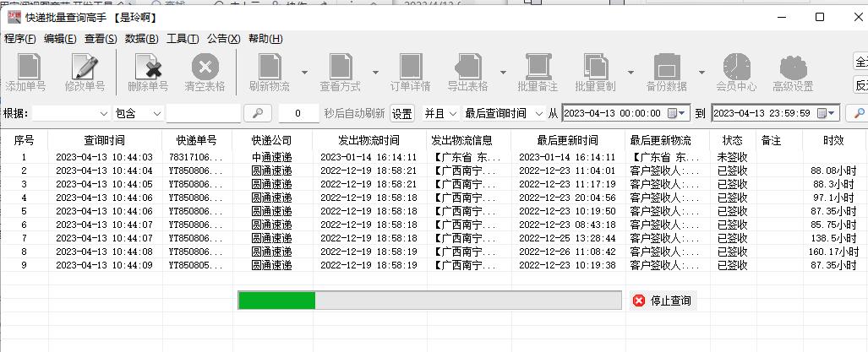This screenshot has width=868, height=352.
Task: Open the 程序(F) menu
Action: click(20, 39)
